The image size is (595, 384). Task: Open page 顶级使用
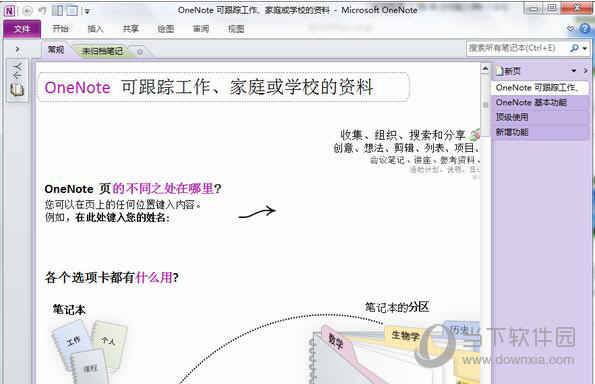pyautogui.click(x=540, y=117)
